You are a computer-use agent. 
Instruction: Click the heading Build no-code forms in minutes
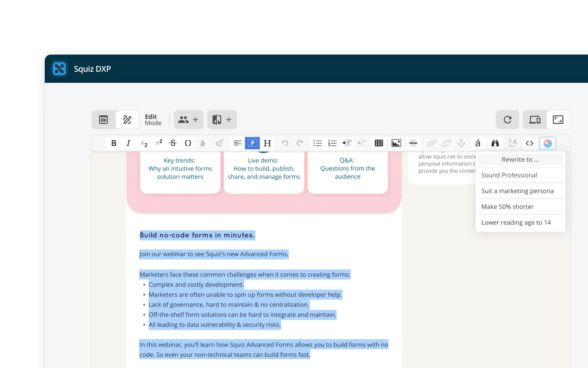[x=197, y=235]
